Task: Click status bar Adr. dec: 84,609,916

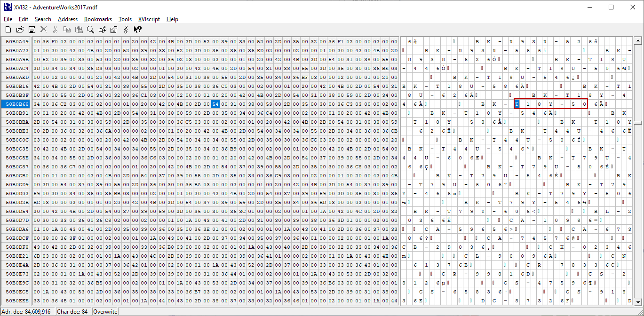Action: [x=27, y=311]
